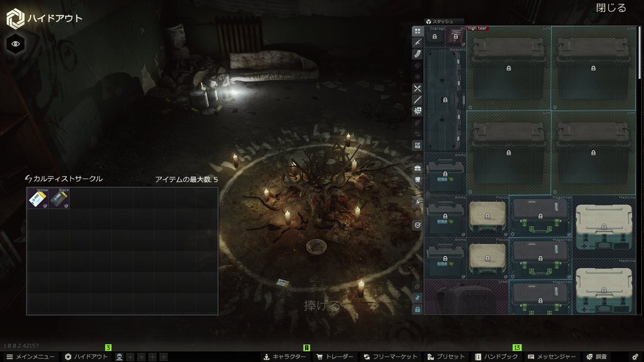Select the upper Medicine case in the stash
This screenshot has height=362, width=644.
[x=604, y=227]
